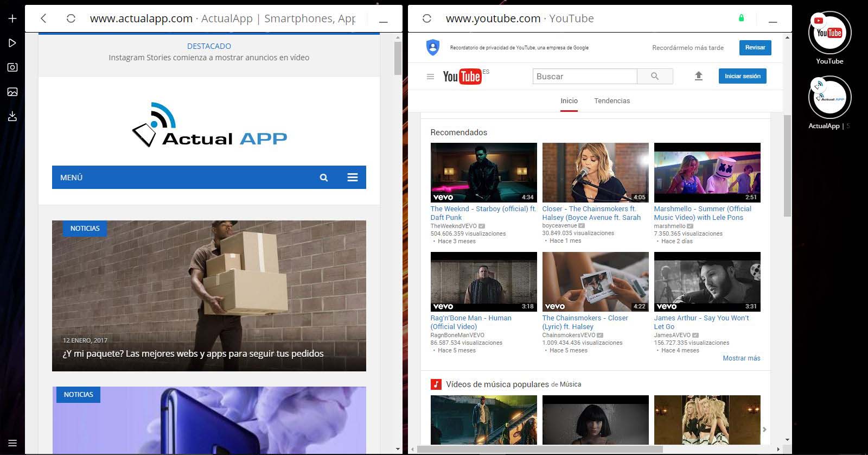Open 'Closer - The Chainsmokers ft. Halsey (Boyce Avenue)' title
Screen dimensions: 868x455
point(591,213)
